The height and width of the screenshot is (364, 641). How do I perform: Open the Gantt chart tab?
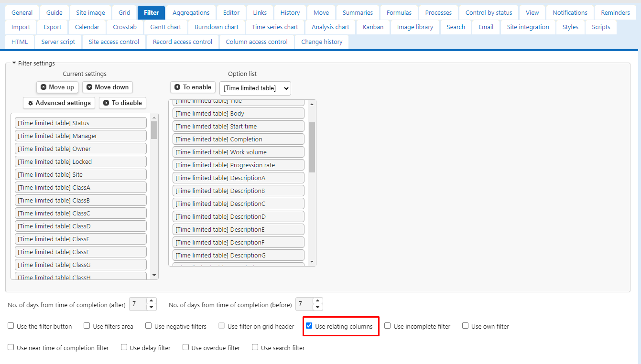tap(166, 27)
